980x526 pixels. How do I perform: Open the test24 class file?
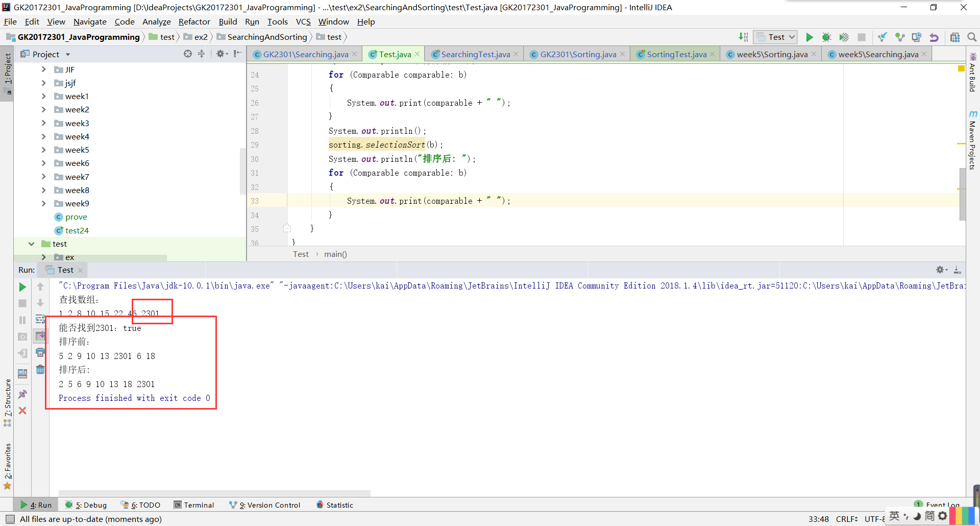pyautogui.click(x=77, y=230)
